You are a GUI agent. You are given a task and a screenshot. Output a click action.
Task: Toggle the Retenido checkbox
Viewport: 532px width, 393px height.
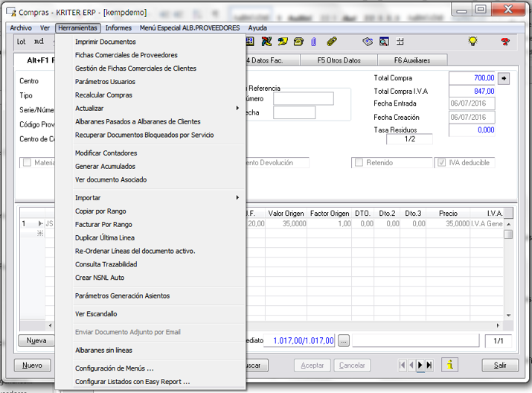point(359,162)
